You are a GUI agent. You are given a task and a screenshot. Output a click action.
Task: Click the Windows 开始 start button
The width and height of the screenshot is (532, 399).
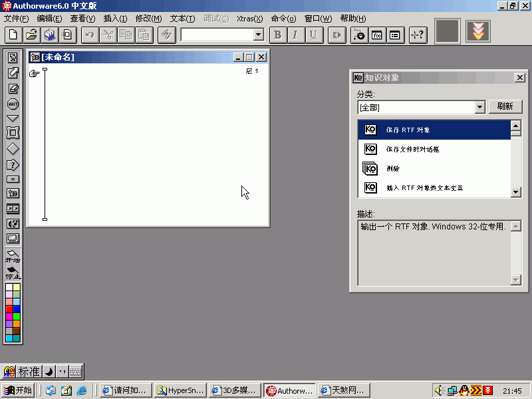tap(18, 390)
